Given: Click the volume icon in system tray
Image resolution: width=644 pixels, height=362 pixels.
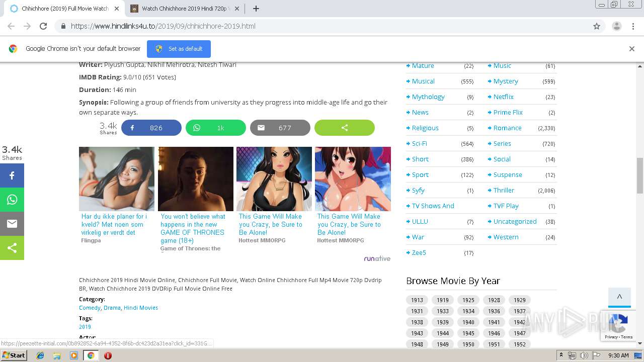Looking at the screenshot, I should (584, 355).
